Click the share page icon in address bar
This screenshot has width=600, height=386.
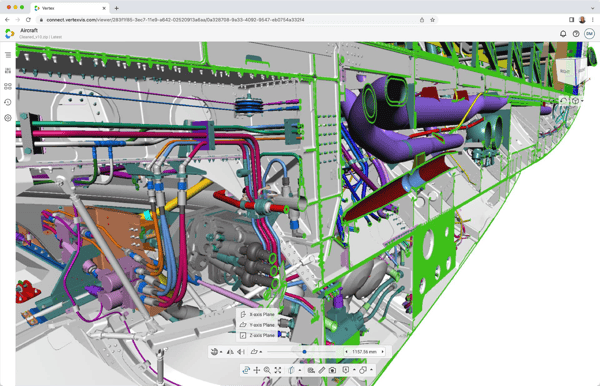422,20
